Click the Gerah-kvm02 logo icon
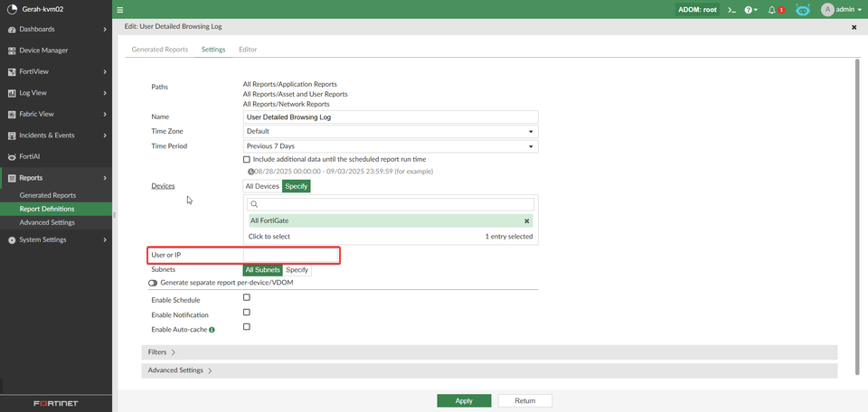The width and height of the screenshot is (868, 412). click(11, 9)
